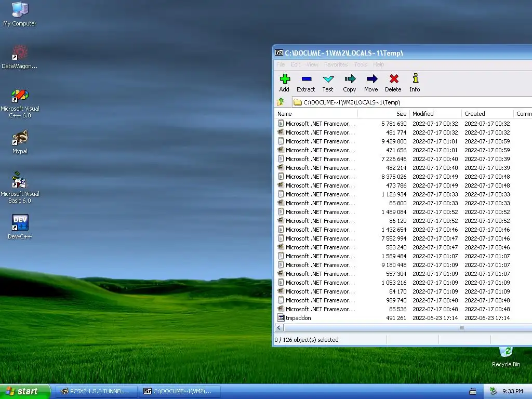Viewport: 532px width, 399px height.
Task: Click the red Delete toolbar icon
Action: click(x=394, y=79)
